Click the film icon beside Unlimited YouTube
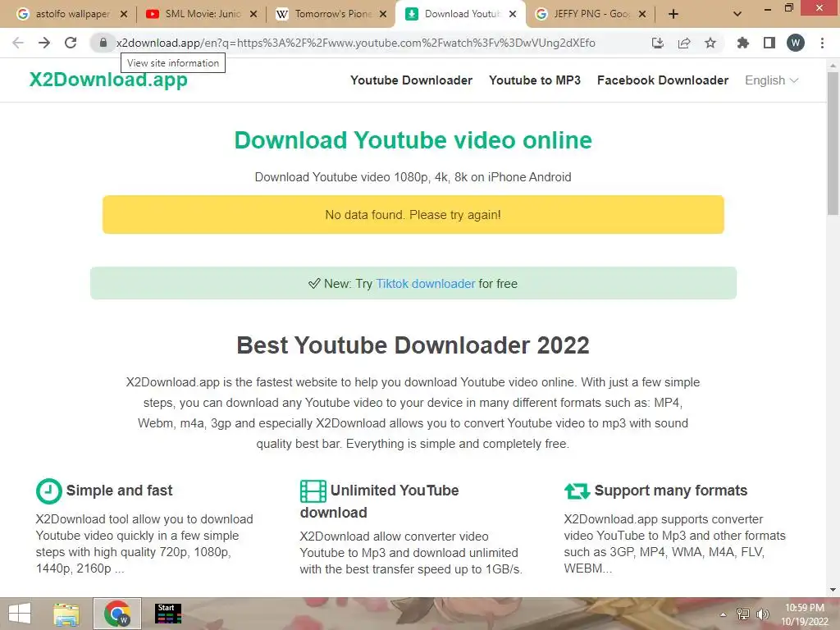Viewport: 840px width, 630px height. pos(313,491)
